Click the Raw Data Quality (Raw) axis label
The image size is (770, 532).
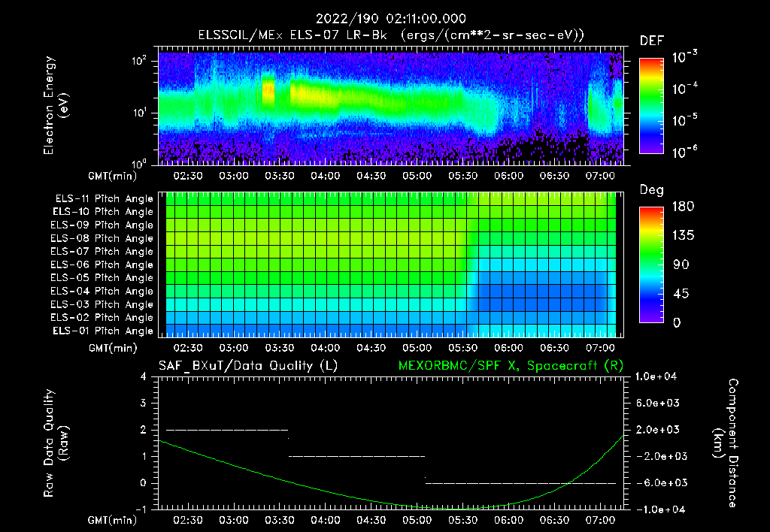coord(56,443)
